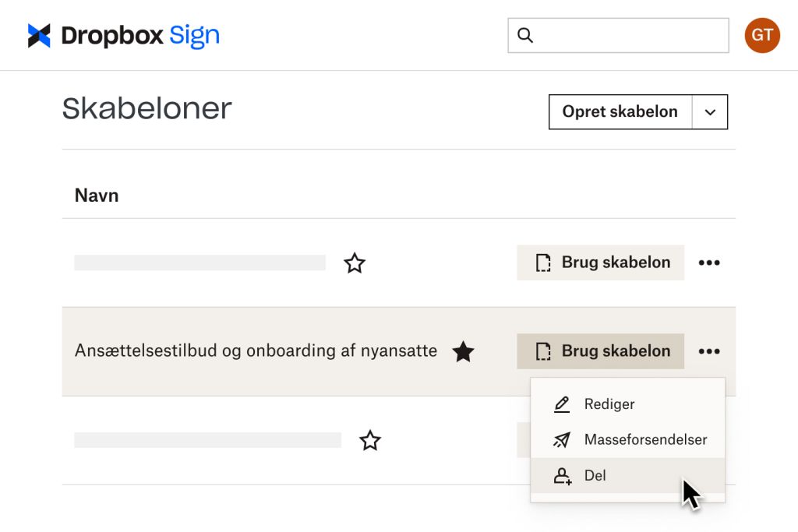Click the Opret skabelon button
The height and width of the screenshot is (532, 798).
pos(620,111)
